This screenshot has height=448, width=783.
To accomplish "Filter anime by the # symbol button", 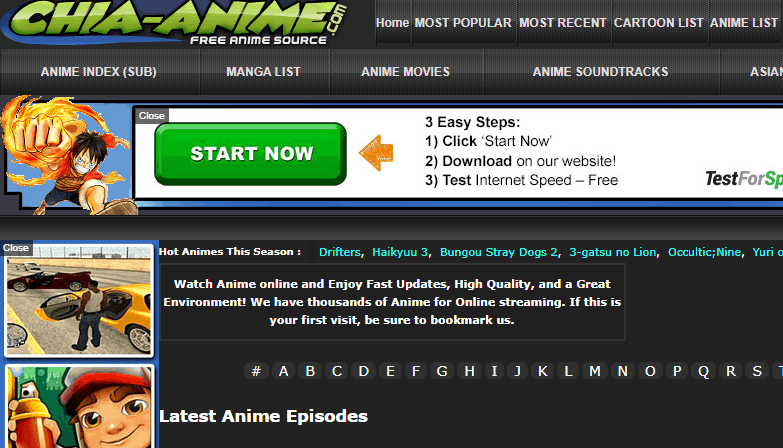I will pos(256,371).
